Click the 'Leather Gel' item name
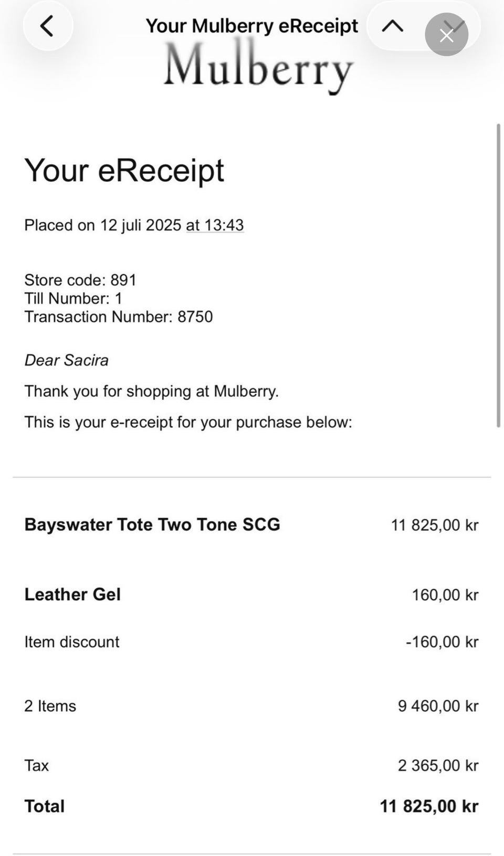The image size is (504, 856). (x=72, y=594)
